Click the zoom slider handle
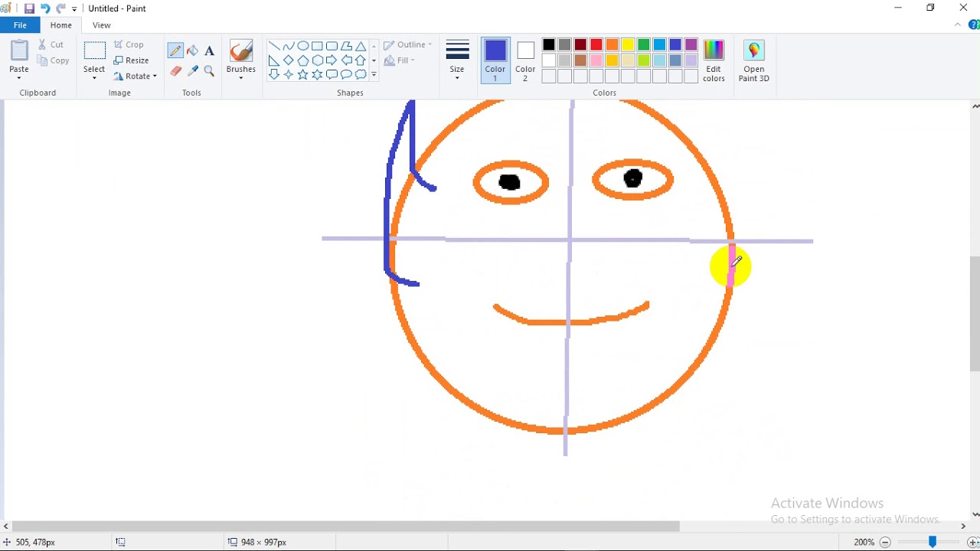The width and height of the screenshot is (980, 551). [x=933, y=542]
